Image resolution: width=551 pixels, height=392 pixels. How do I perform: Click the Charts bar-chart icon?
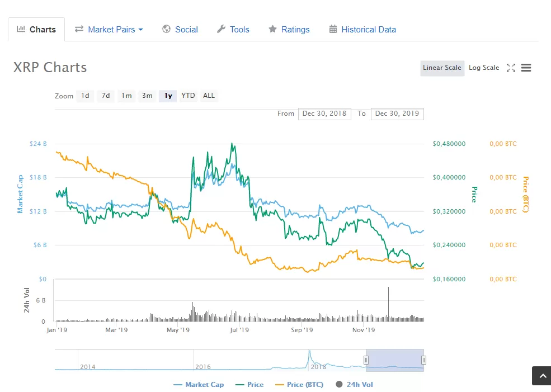click(x=21, y=29)
